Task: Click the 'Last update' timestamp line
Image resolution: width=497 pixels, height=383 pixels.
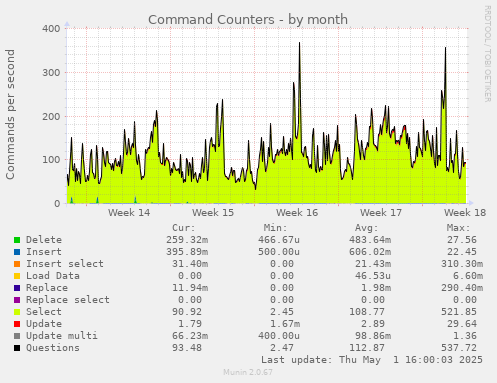Action: (x=372, y=360)
